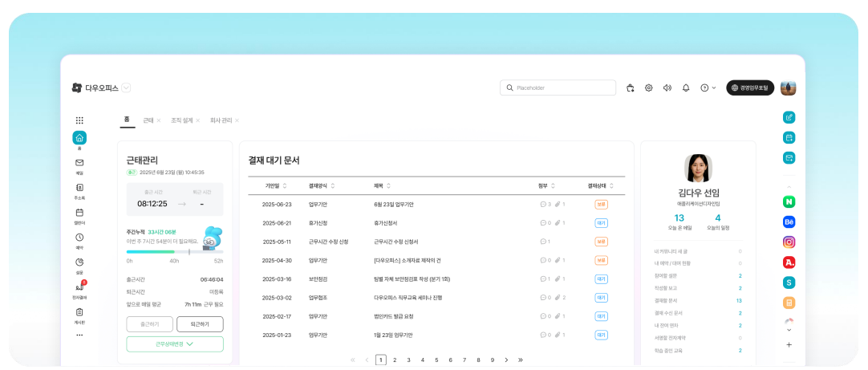This screenshot has height=370, width=868.
Task: Open the orange calculator shortcut icon
Action: tap(789, 303)
